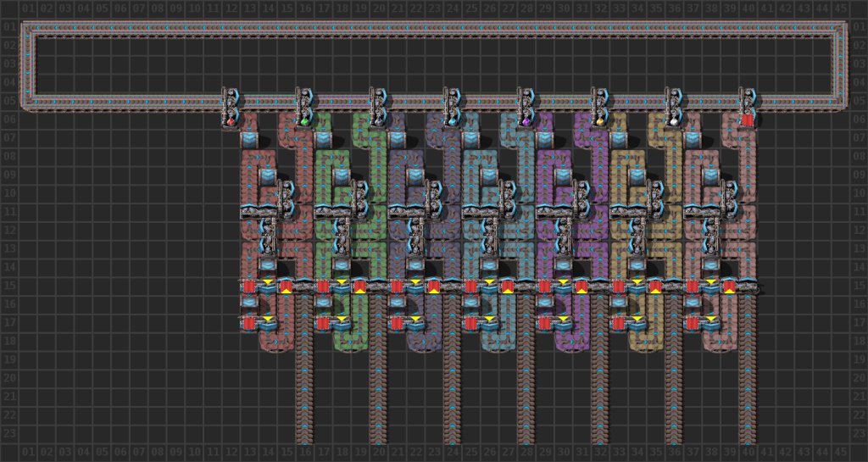The height and width of the screenshot is (462, 868).
Task: Click the purple production science pack icon
Action: [x=526, y=122]
